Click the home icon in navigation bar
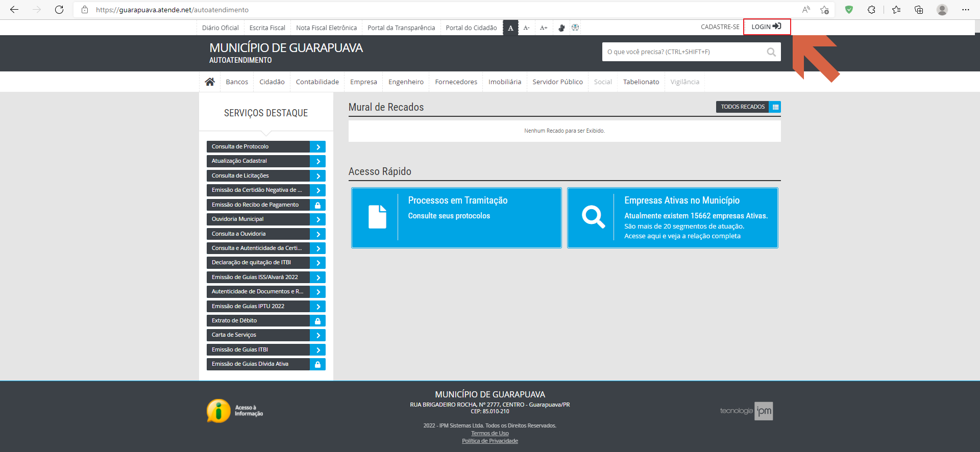Image resolution: width=980 pixels, height=452 pixels. (210, 82)
